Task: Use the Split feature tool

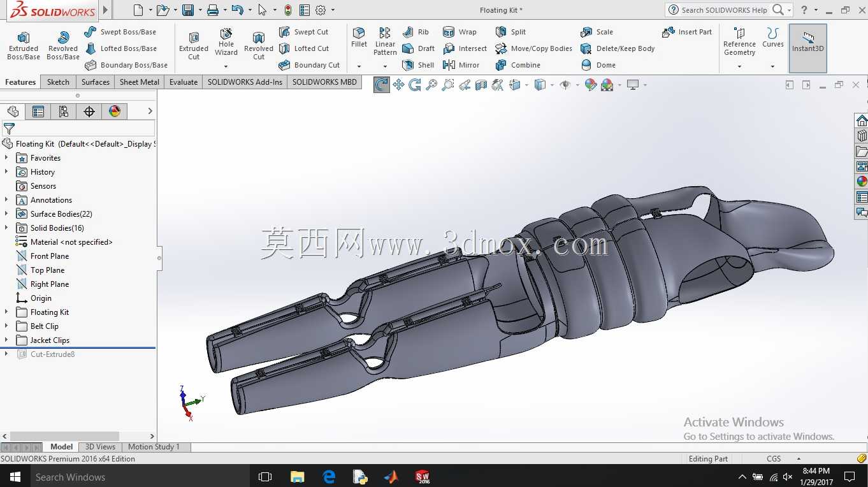Action: pos(510,32)
